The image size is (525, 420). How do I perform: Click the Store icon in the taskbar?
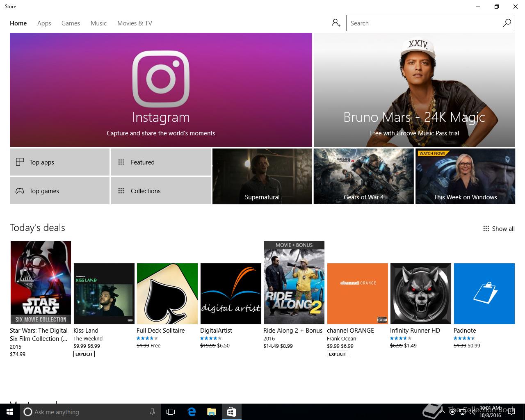pyautogui.click(x=231, y=412)
